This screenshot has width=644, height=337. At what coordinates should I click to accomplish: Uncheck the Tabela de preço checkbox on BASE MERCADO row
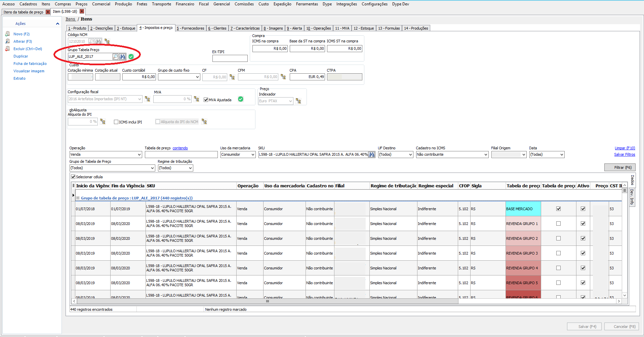click(558, 209)
